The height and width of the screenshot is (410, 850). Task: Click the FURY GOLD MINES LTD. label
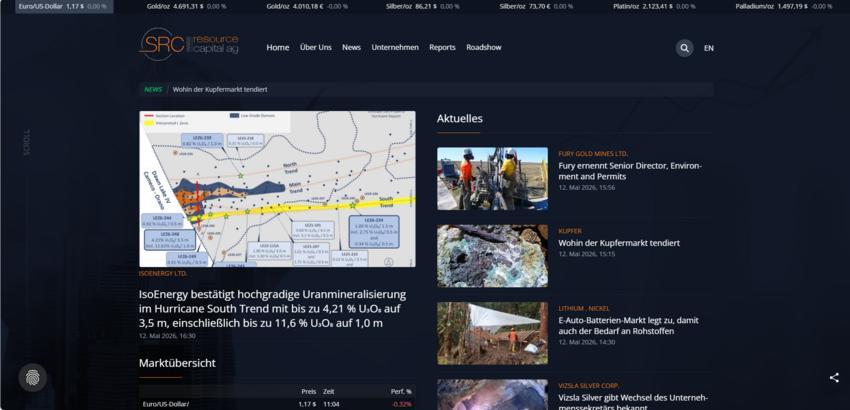593,154
